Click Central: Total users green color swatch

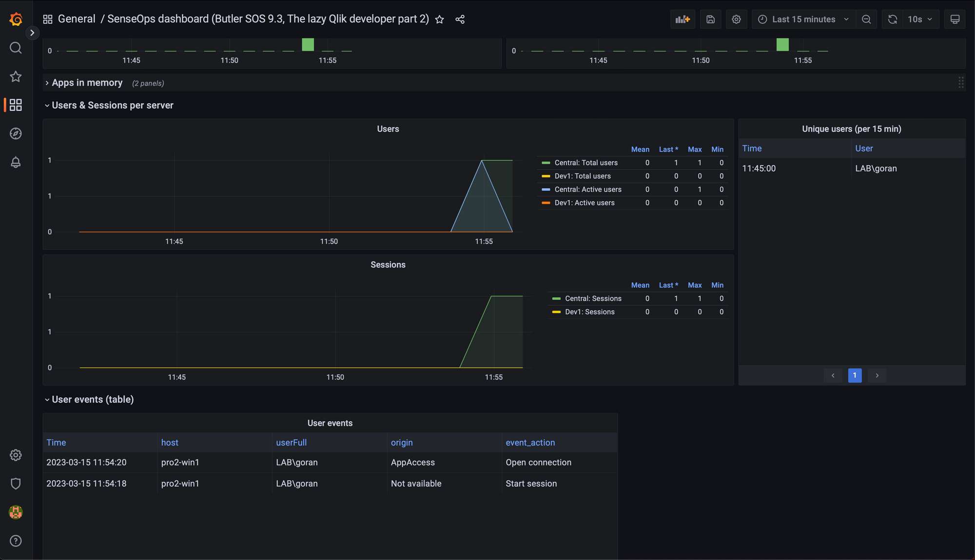click(x=546, y=163)
